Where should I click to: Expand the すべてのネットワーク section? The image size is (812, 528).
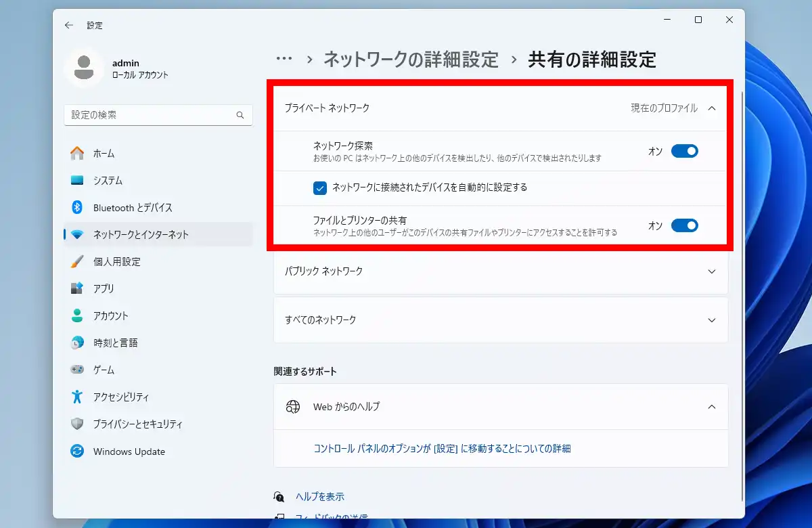click(x=501, y=320)
